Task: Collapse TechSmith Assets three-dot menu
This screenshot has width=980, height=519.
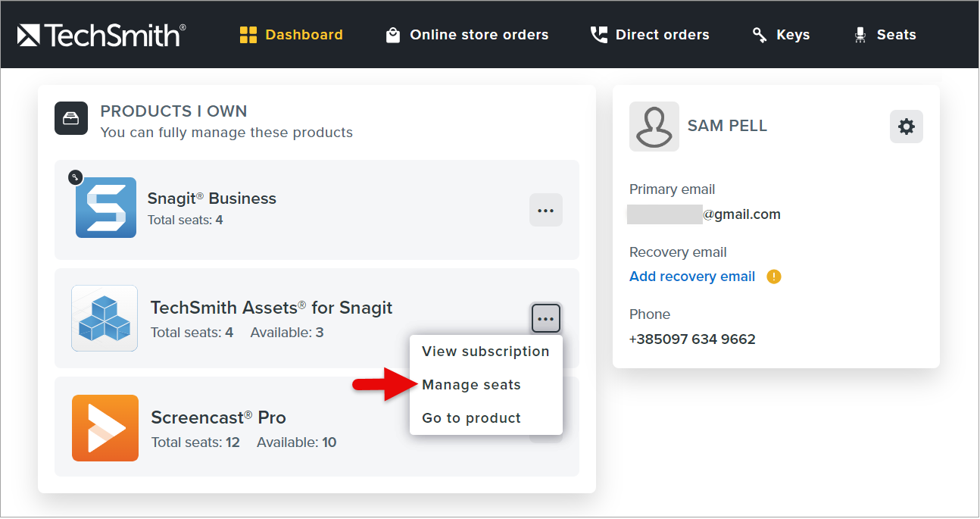Action: pos(545,319)
